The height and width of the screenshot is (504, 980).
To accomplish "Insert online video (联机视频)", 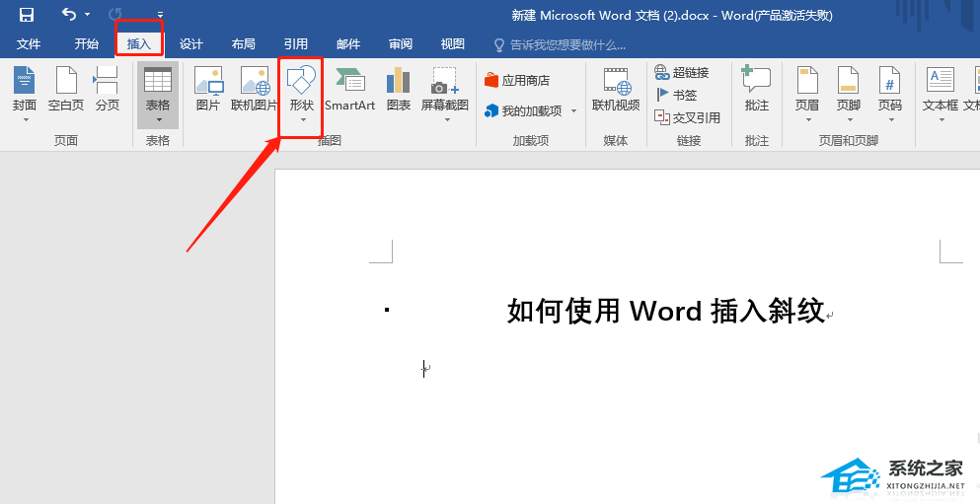I will 616,89.
